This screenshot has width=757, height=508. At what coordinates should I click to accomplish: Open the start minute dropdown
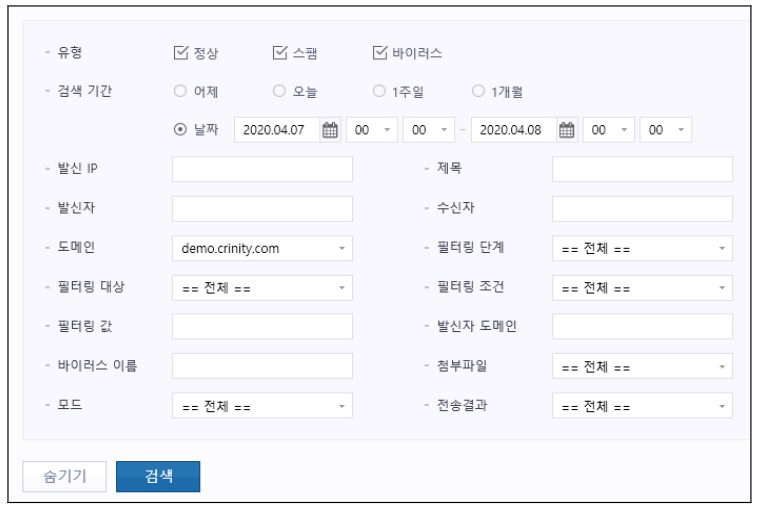pyautogui.click(x=429, y=130)
